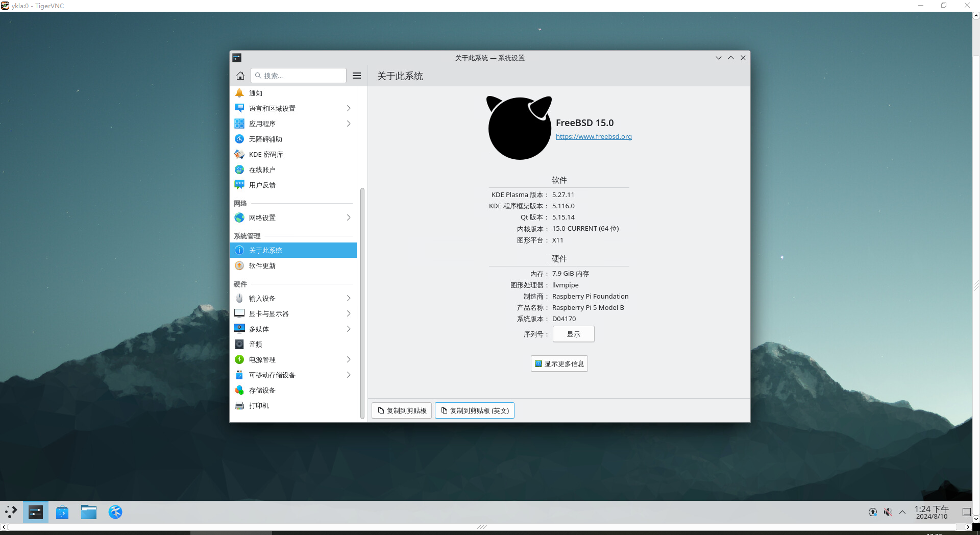Click the System Settings taskbar icon
This screenshot has width=980, height=535.
[x=36, y=512]
